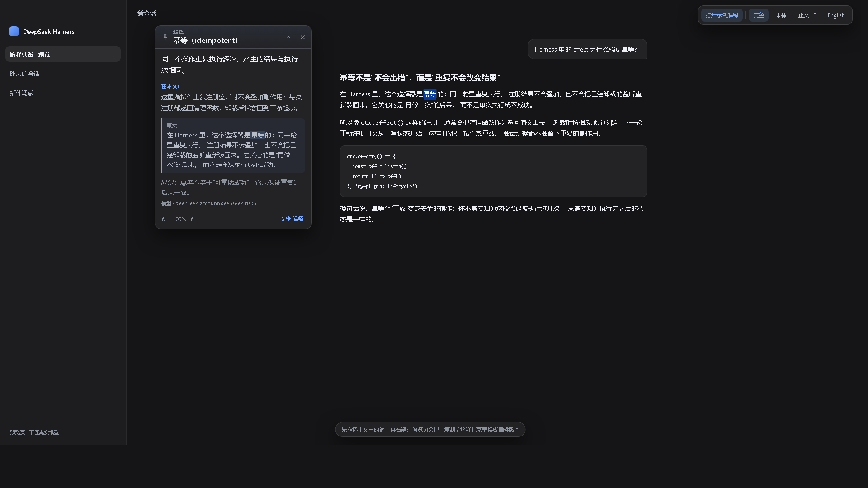Toggle the 宋体 font option
868x488 pixels.
(x=781, y=15)
